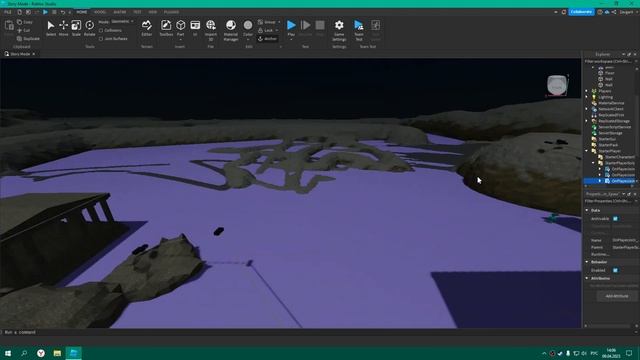Click the Resume playback button
Image resolution: width=640 pixels, height=360 pixels.
[305, 28]
